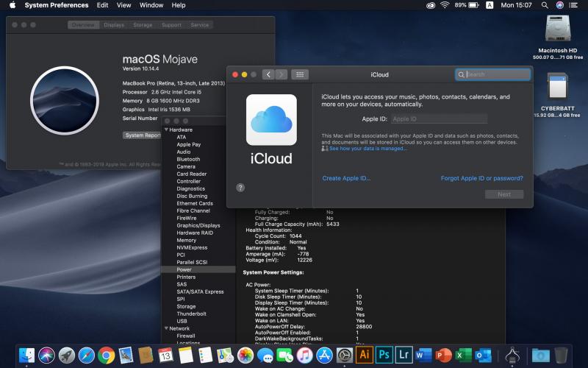Open the Apple menu

pos(12,5)
